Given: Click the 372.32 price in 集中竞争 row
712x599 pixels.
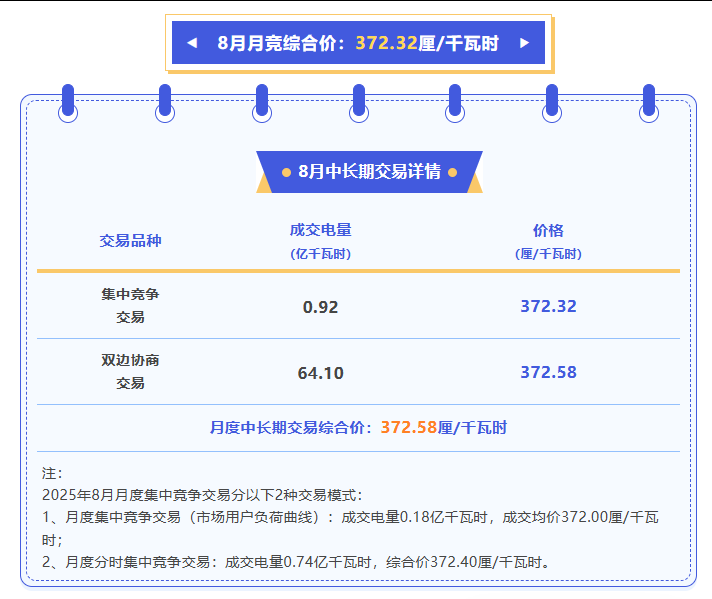Looking at the screenshot, I should click(548, 306).
